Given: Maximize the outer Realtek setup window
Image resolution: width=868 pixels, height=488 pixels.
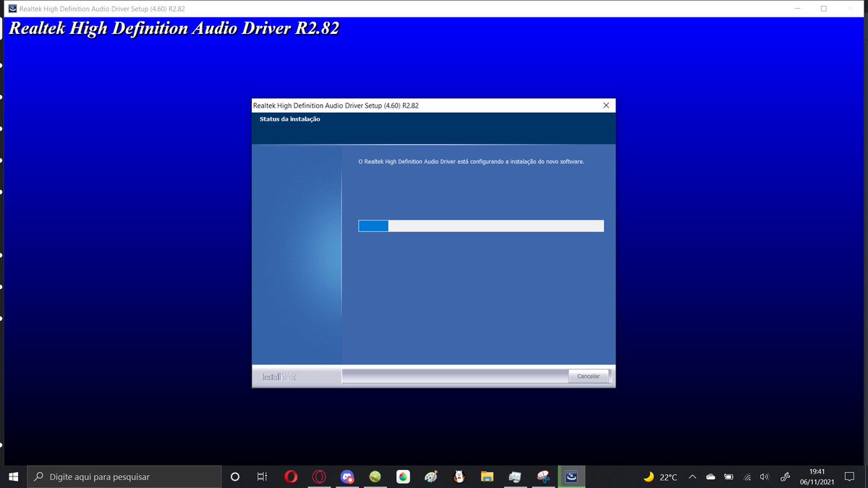Looking at the screenshot, I should pos(823,9).
